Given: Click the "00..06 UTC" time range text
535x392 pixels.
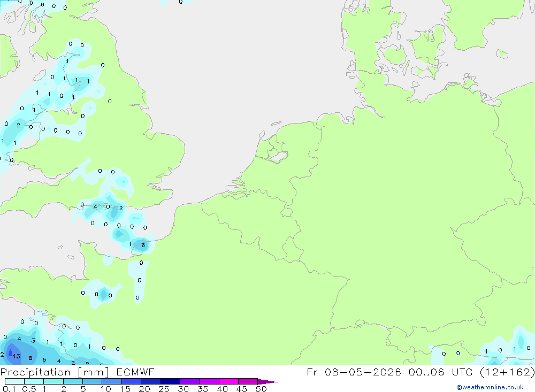Looking at the screenshot, I should (x=441, y=372).
